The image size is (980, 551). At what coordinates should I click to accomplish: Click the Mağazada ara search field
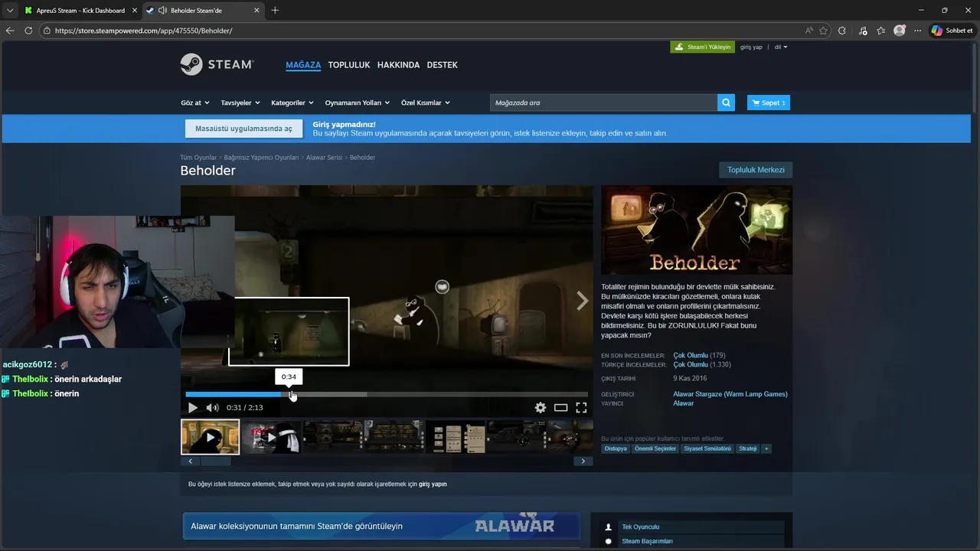(603, 103)
